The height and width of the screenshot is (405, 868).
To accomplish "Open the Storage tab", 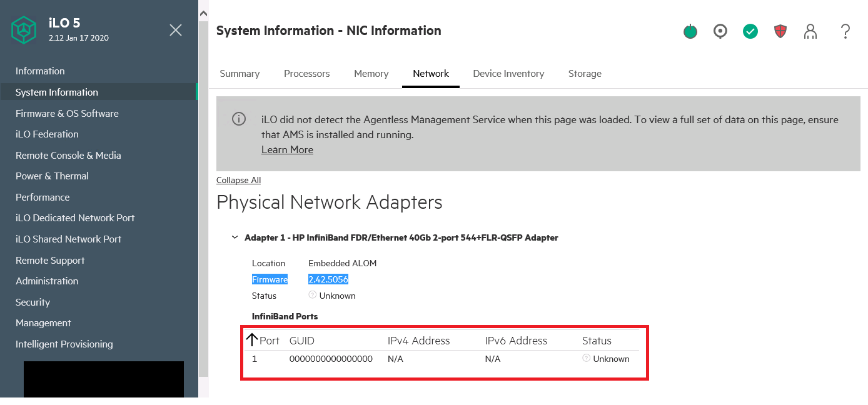I will click(x=585, y=74).
